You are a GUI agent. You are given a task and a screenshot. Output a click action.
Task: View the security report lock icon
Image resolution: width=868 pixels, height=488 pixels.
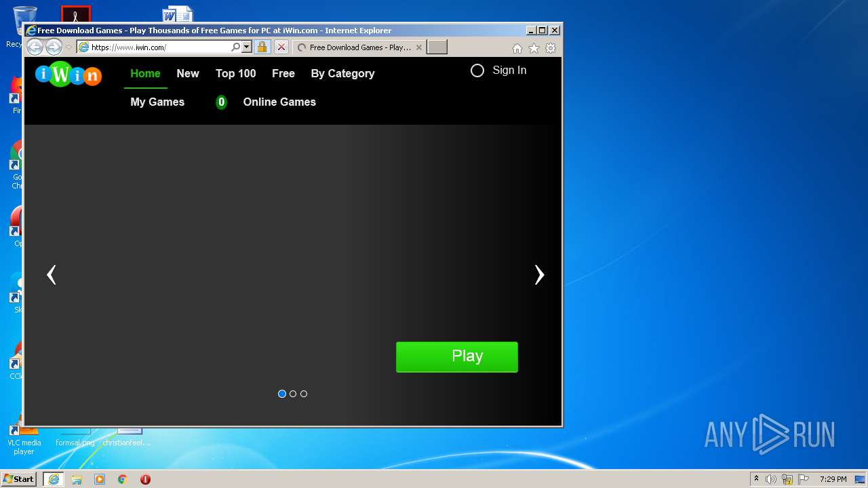click(x=262, y=47)
